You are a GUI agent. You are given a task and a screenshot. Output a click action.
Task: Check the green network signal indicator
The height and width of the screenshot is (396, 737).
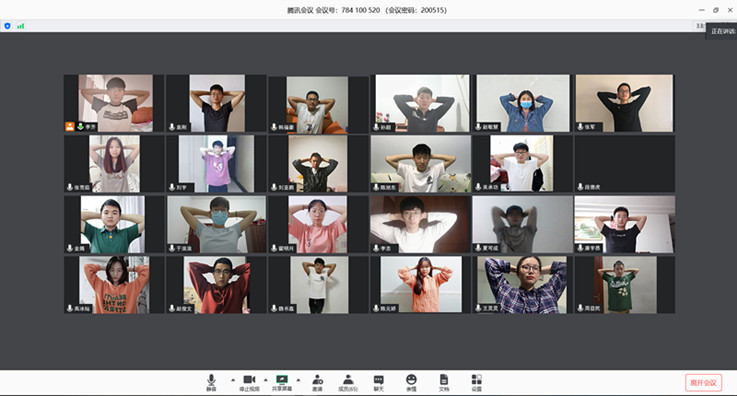(21, 26)
